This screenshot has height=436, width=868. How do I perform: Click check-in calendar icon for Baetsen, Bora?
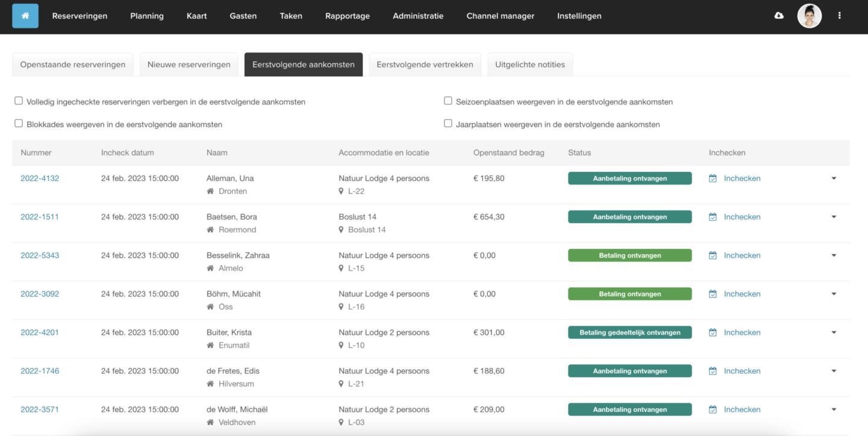click(x=713, y=217)
